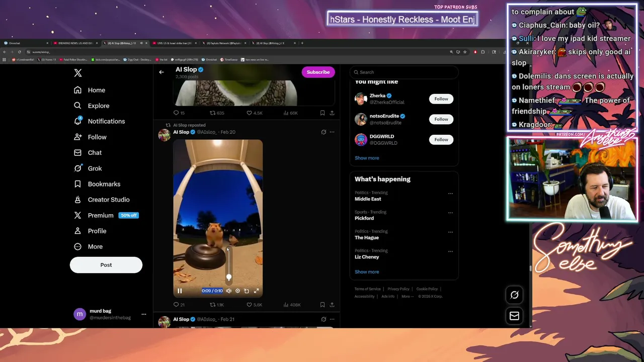Open the Privacy Policy link
Image resolution: width=644 pixels, height=362 pixels.
point(398,289)
